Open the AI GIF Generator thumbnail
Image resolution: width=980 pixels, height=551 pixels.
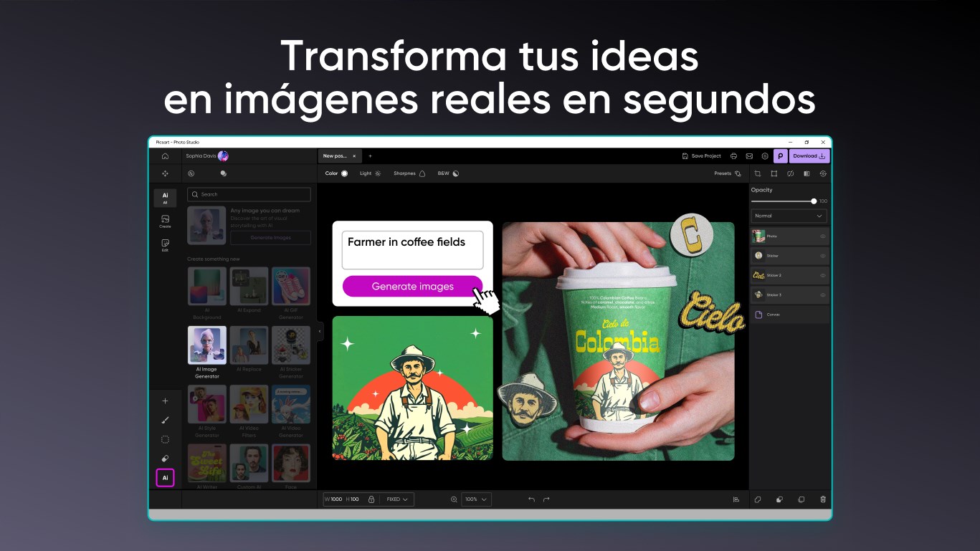click(x=291, y=287)
